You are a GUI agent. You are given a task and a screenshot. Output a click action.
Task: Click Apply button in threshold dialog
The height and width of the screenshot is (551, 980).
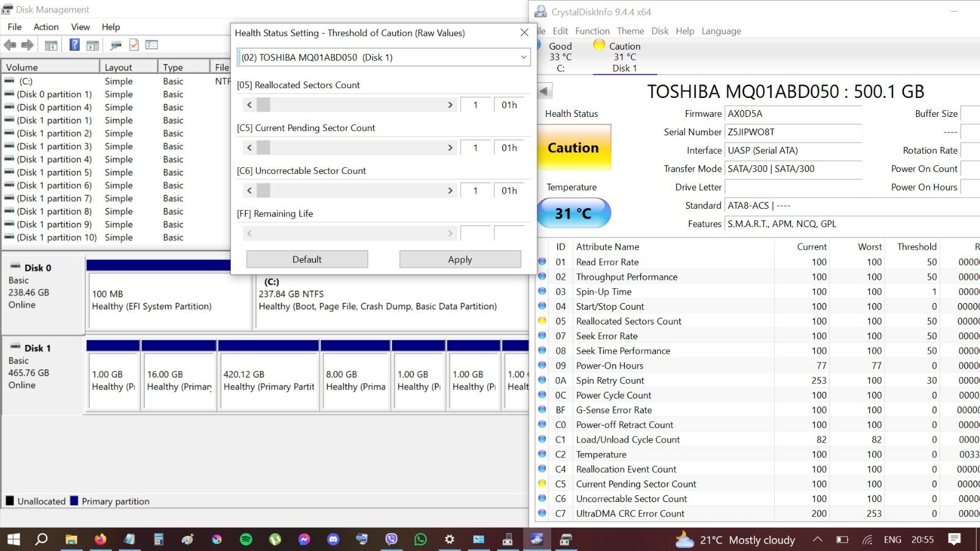coord(460,259)
